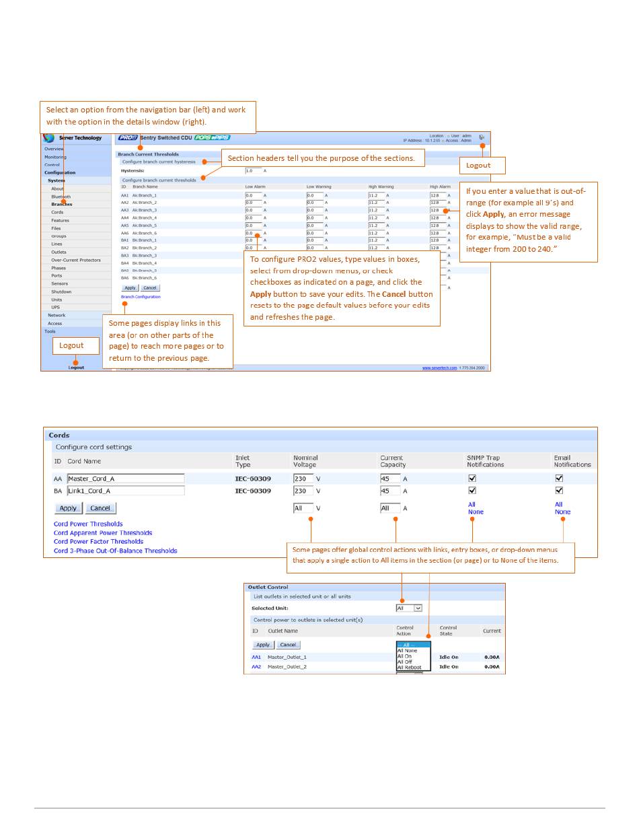Open UPS in the navigation bar
This screenshot has width=639, height=840.
click(x=55, y=307)
